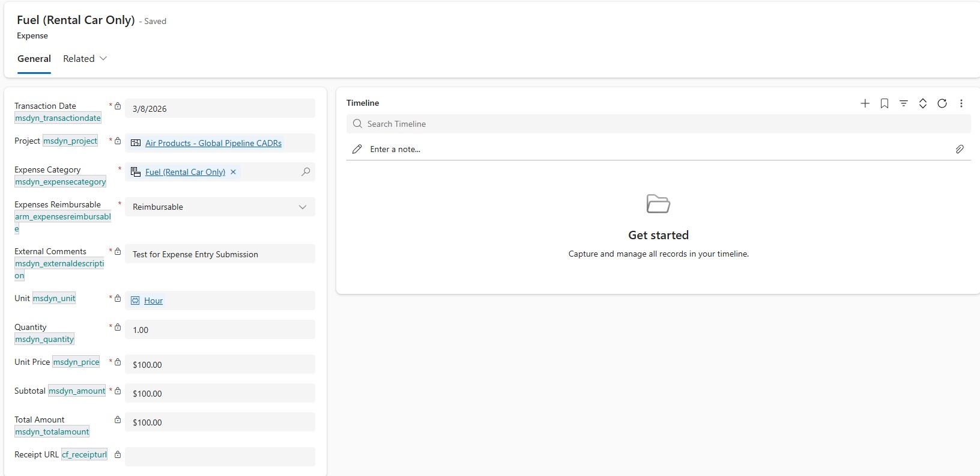The width and height of the screenshot is (980, 476).
Task: Click the Enter a note field
Action: [x=658, y=149]
